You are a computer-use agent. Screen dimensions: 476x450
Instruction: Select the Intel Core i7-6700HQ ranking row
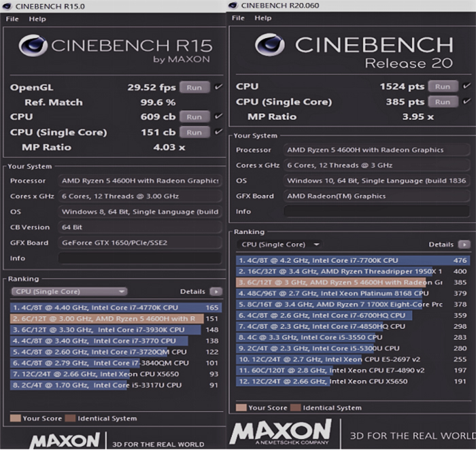tap(353, 315)
